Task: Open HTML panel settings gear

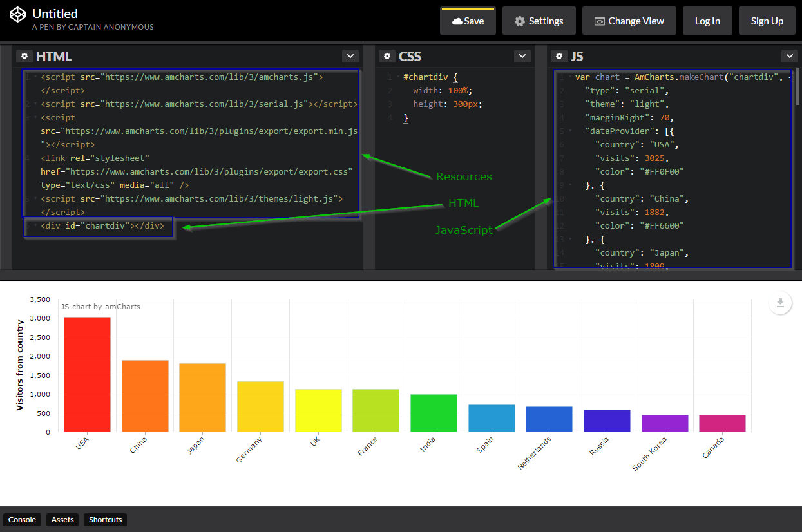Action: click(x=24, y=56)
